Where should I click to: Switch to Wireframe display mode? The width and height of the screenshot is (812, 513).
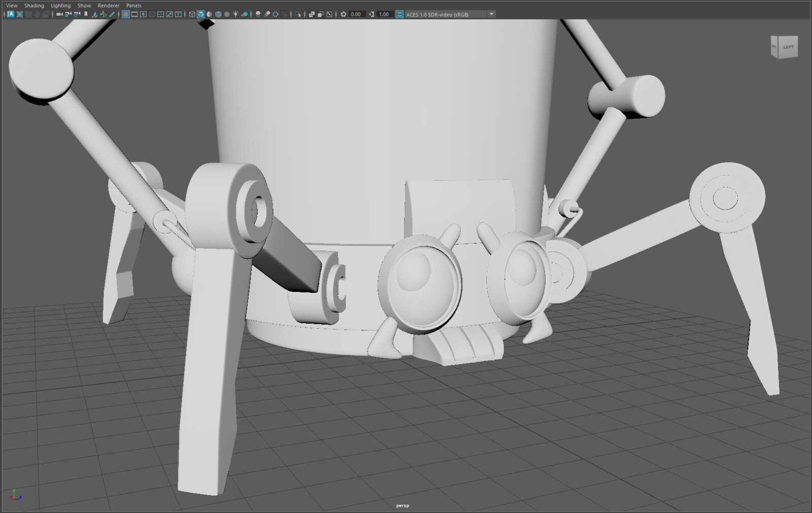coord(192,14)
